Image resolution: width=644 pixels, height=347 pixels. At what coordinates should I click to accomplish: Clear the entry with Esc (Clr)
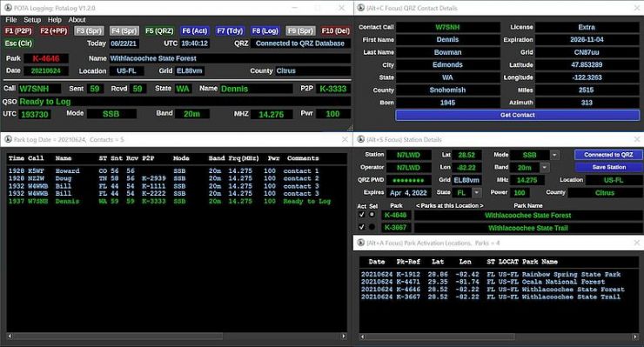tap(18, 43)
